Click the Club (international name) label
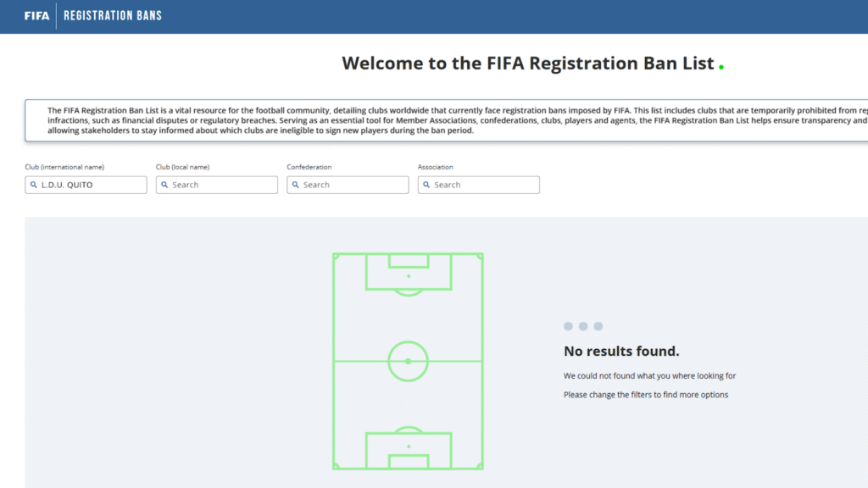868x488 pixels. (x=64, y=167)
